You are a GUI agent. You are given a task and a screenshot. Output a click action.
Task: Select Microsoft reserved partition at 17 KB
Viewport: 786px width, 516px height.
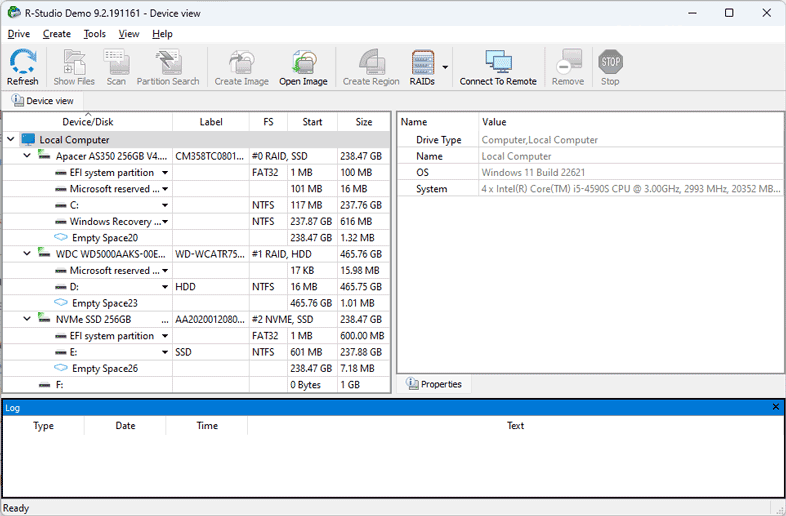[196, 270]
